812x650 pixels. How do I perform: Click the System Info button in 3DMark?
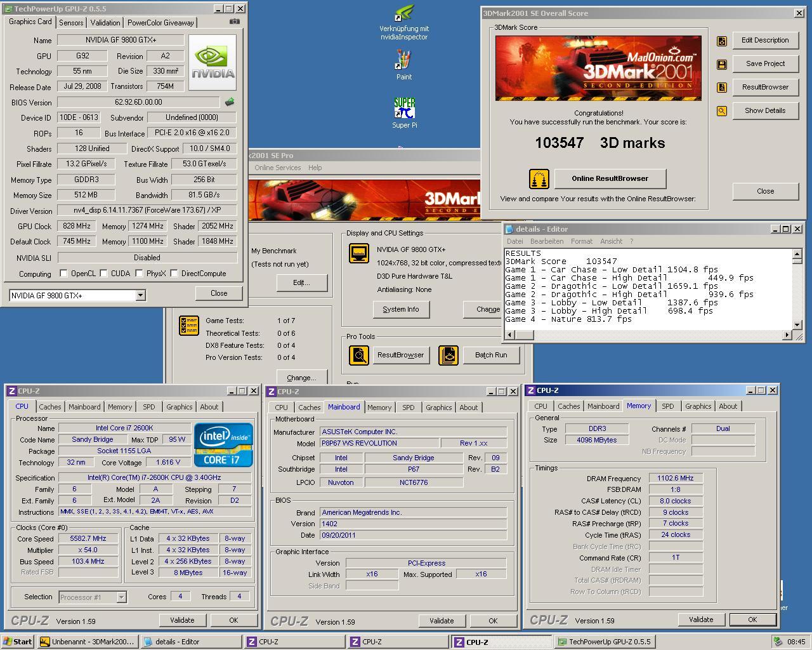(401, 309)
